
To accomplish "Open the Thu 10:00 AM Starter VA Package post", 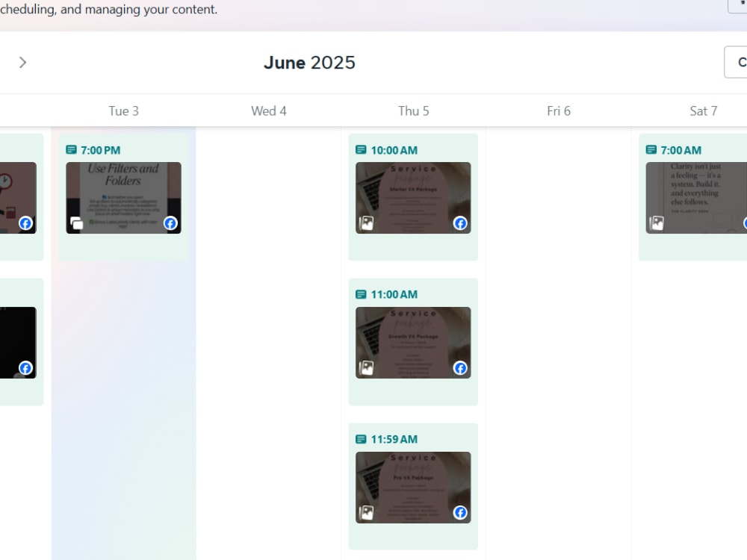I will point(413,198).
